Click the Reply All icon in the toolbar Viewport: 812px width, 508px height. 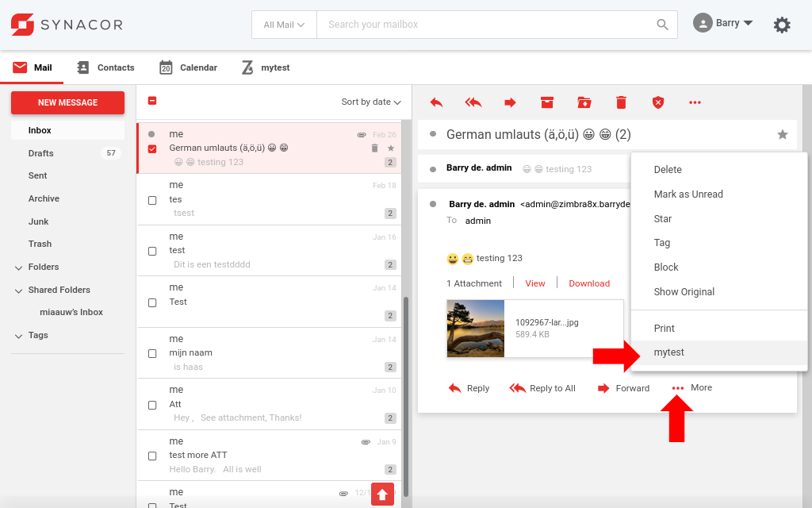[473, 102]
